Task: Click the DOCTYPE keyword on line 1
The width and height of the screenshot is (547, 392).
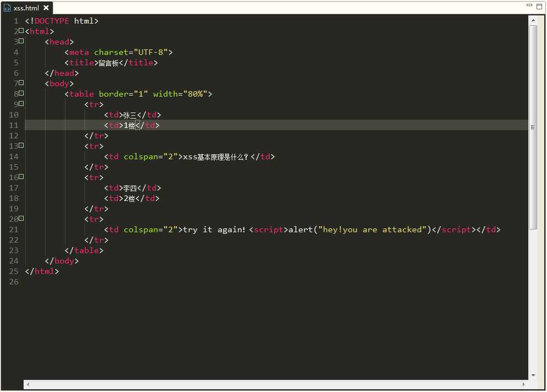Action: [52, 21]
